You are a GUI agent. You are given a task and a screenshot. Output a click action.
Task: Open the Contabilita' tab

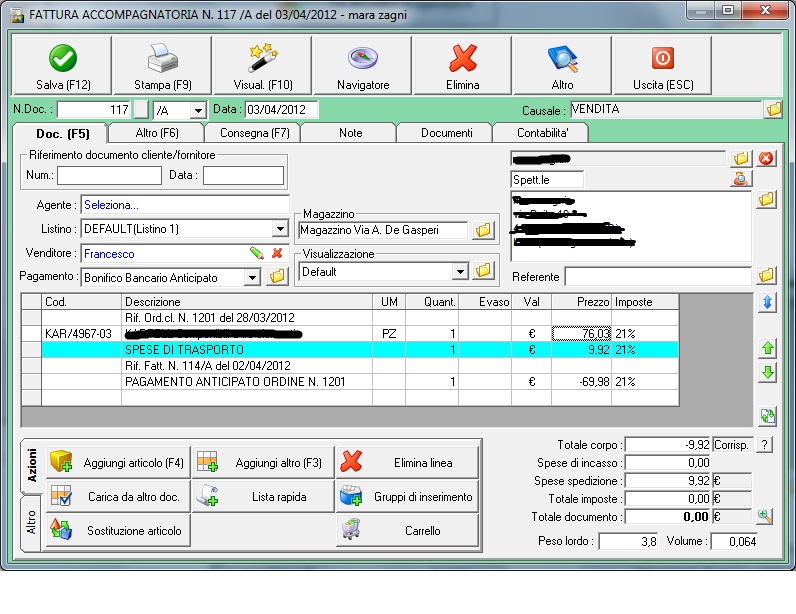[542, 133]
